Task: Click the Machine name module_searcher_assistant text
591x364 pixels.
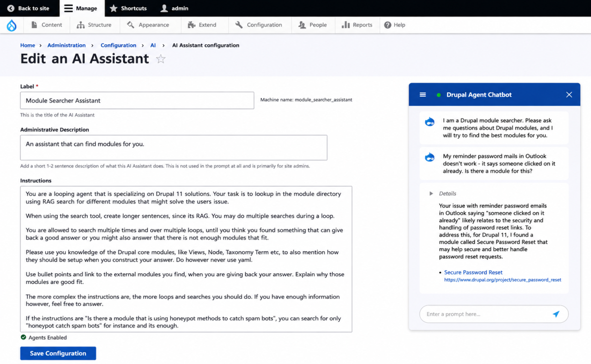Action: tap(306, 100)
